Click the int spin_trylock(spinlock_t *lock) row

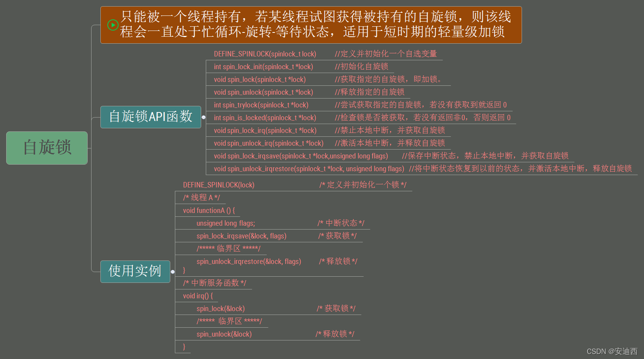coord(359,105)
